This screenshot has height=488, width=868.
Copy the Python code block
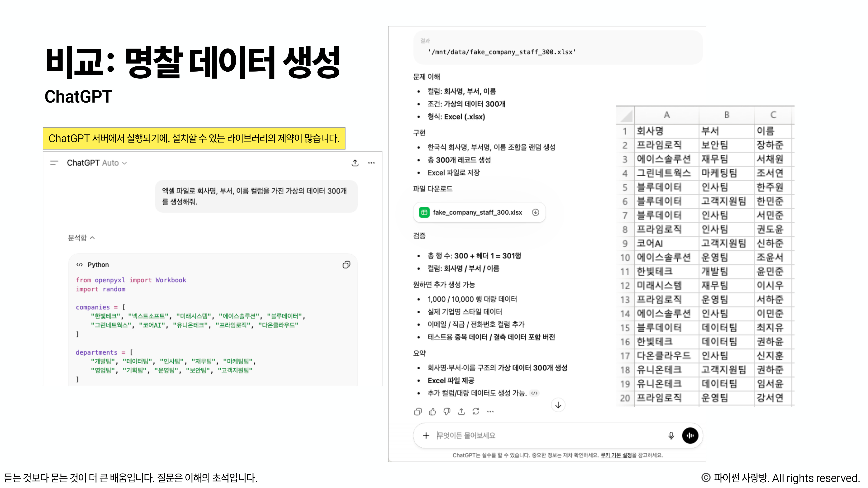point(346,265)
